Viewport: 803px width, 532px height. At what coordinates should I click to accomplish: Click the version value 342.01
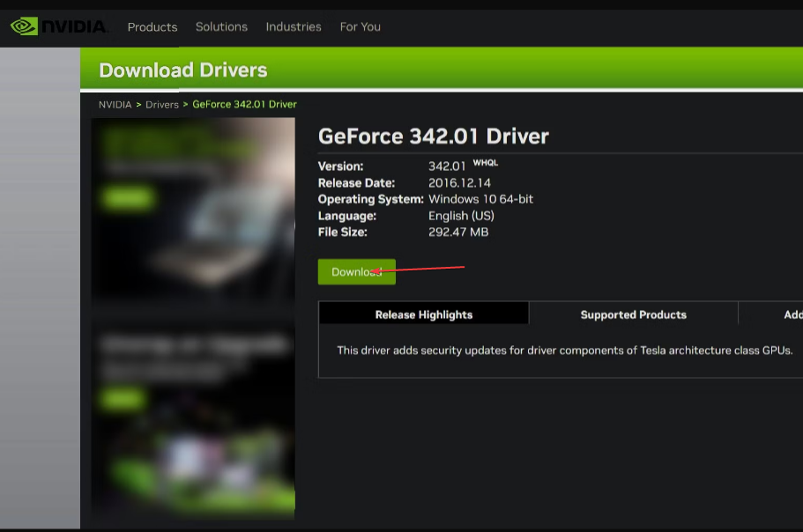click(x=447, y=166)
